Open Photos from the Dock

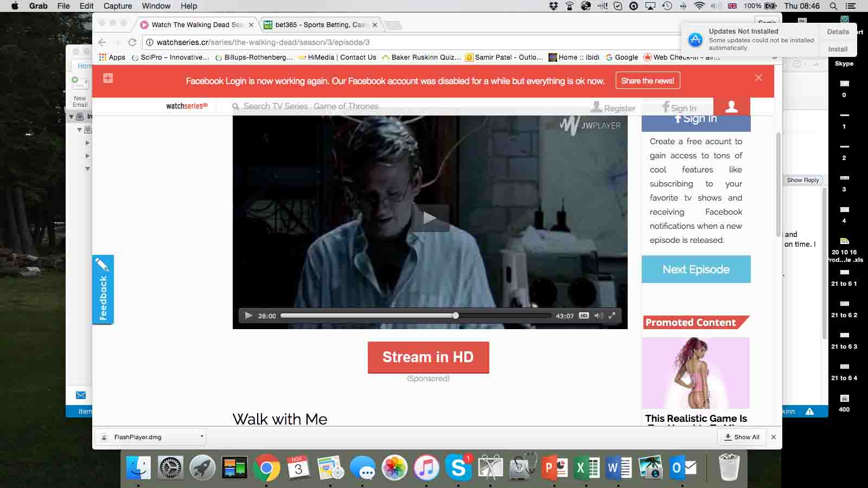[x=394, y=467]
